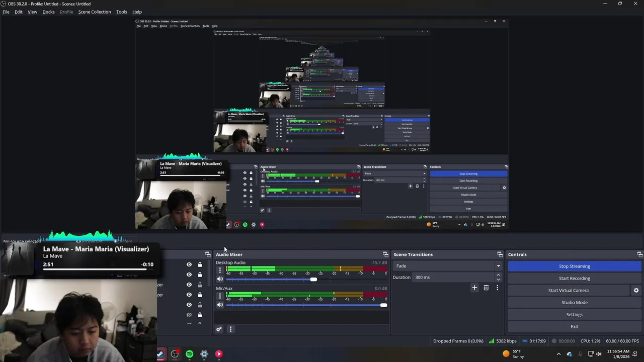Screen dimensions: 644x362
Task: Hide the topmost source via eye icon
Action: coord(189,264)
